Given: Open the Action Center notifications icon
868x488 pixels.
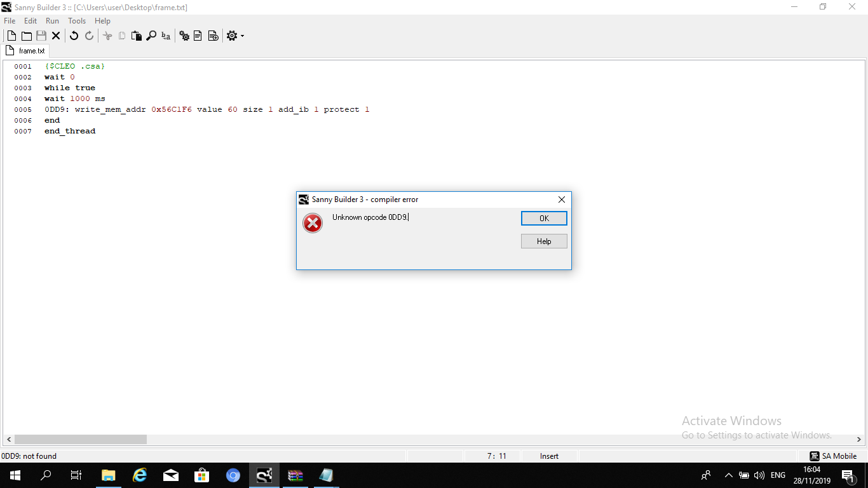Looking at the screenshot, I should (847, 475).
